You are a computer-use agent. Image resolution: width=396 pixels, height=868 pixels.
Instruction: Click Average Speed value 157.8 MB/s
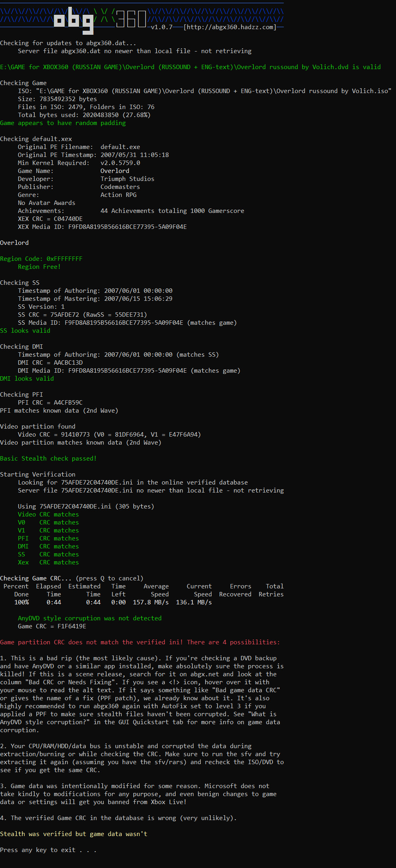click(x=151, y=602)
